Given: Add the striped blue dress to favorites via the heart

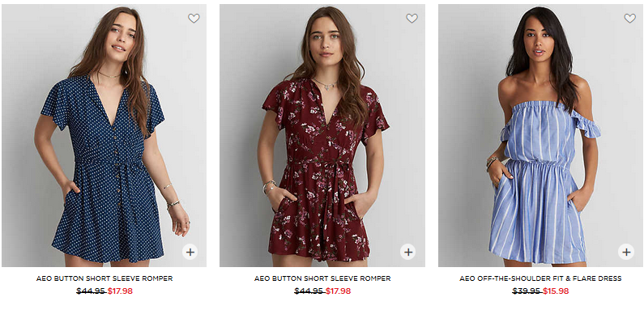Looking at the screenshot, I should (629, 18).
